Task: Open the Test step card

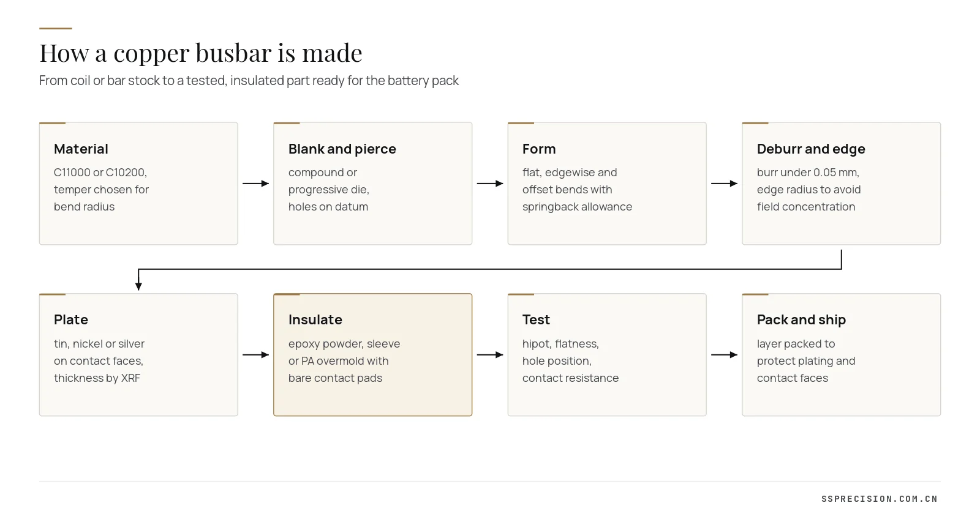Action: coord(607,355)
